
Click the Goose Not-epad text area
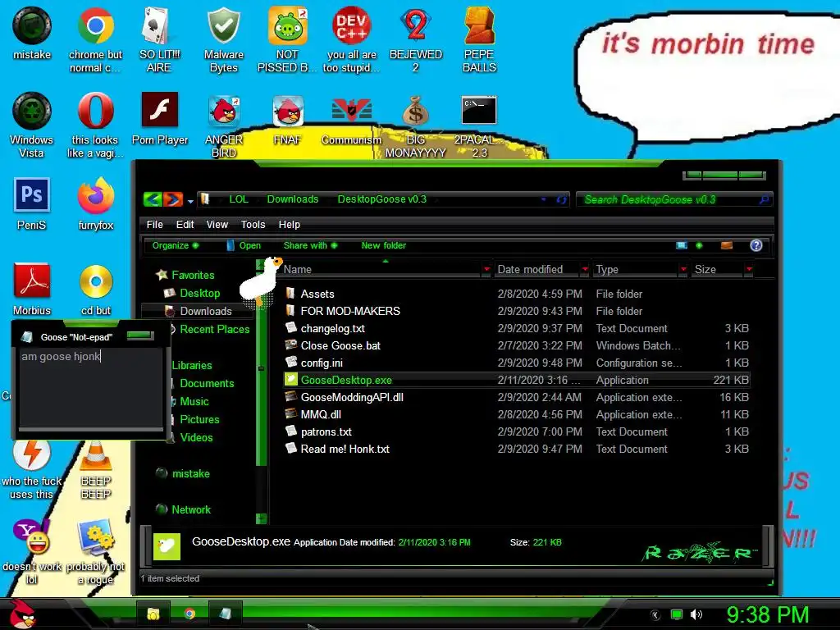tap(90, 387)
